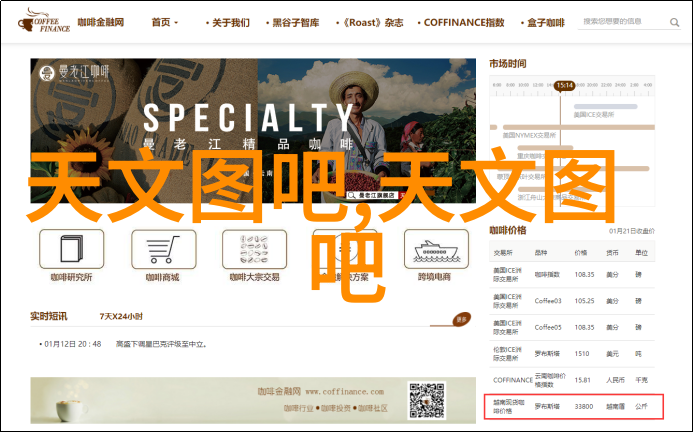694x433 pixels.
Task: Click the 价格 column header
Action: (x=581, y=253)
